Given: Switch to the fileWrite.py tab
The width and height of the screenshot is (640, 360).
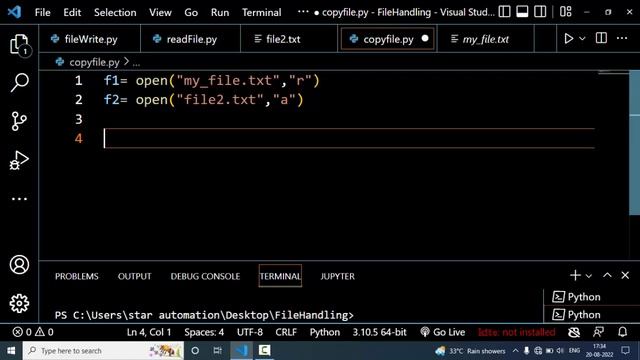Looking at the screenshot, I should click(89, 39).
